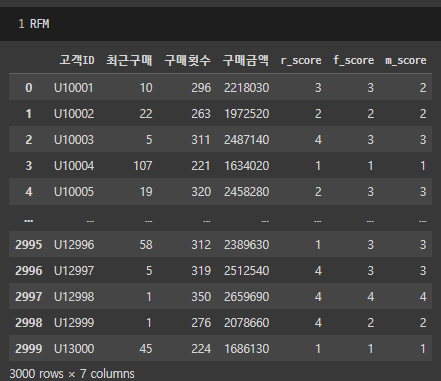Select purchase amount 2487140
This screenshot has width=441, height=381.
pos(247,140)
